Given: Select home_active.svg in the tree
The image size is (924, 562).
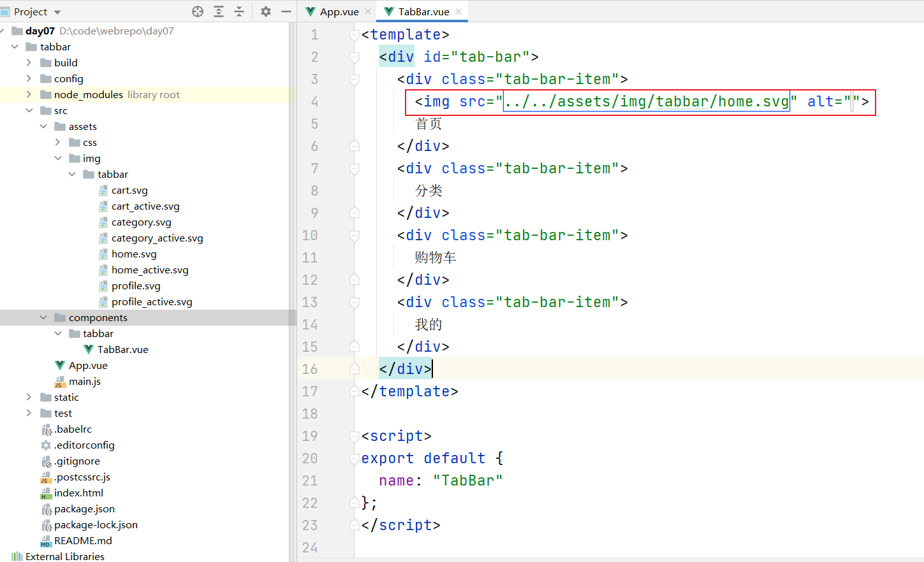Looking at the screenshot, I should pyautogui.click(x=150, y=270).
